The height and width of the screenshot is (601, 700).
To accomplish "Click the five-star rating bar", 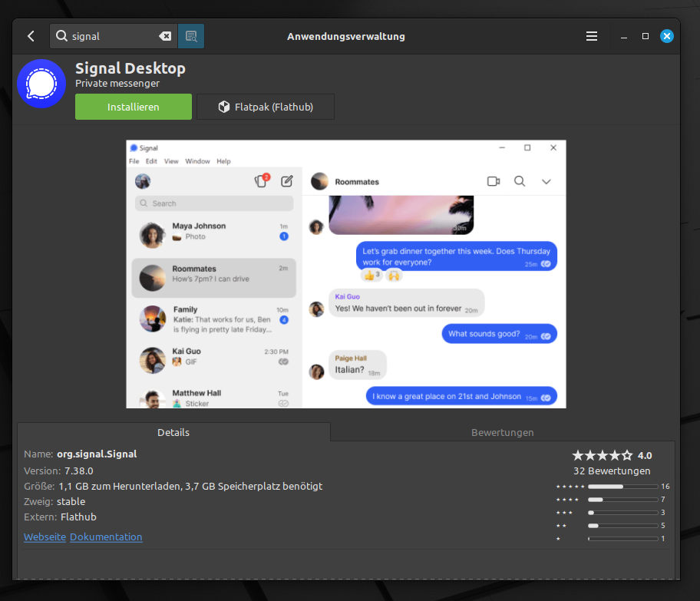I will pyautogui.click(x=622, y=486).
